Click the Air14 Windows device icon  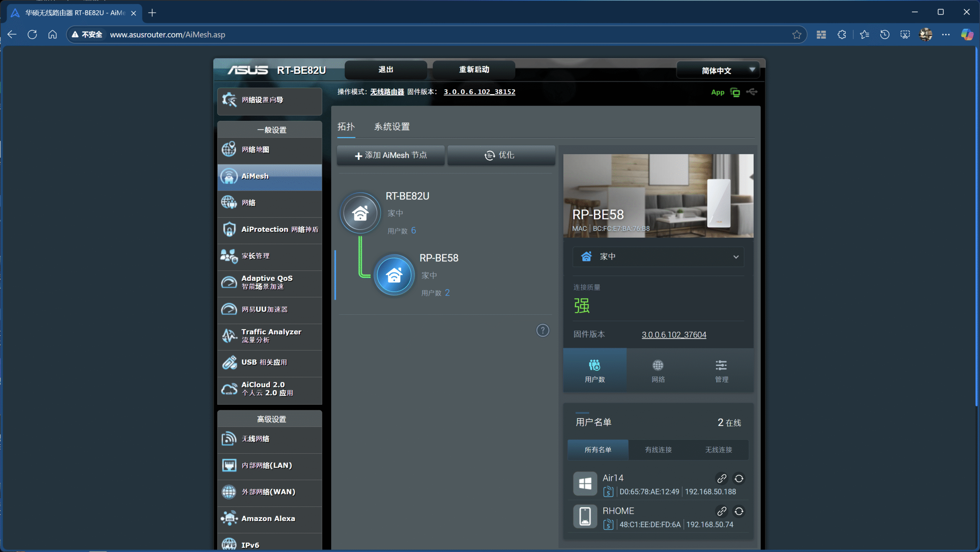click(585, 484)
